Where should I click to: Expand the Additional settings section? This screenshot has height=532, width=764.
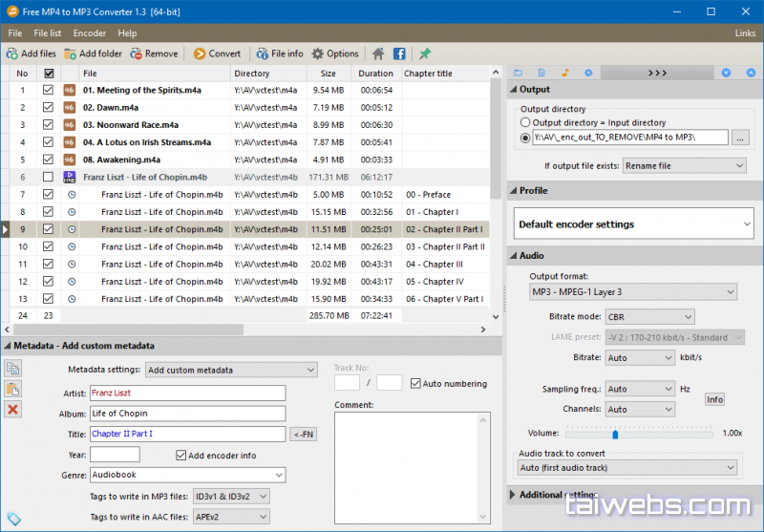pos(514,495)
